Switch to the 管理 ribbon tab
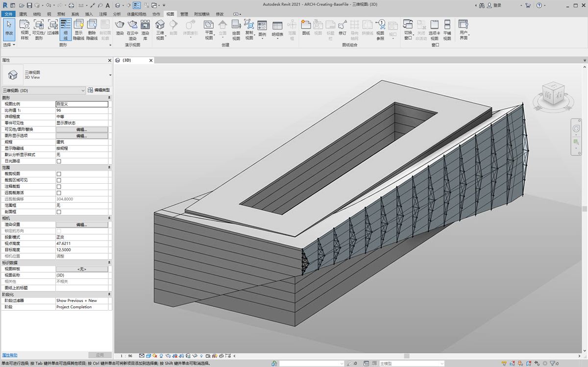This screenshot has width=588, height=367. pyautogui.click(x=184, y=14)
